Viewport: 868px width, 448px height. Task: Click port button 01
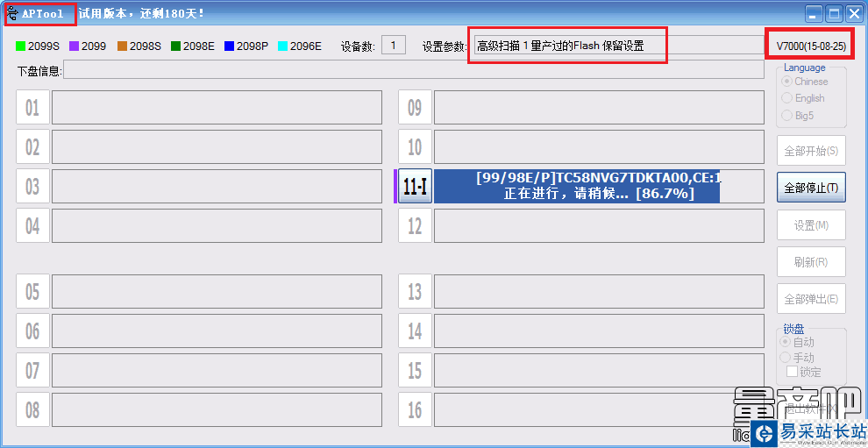tap(32, 108)
